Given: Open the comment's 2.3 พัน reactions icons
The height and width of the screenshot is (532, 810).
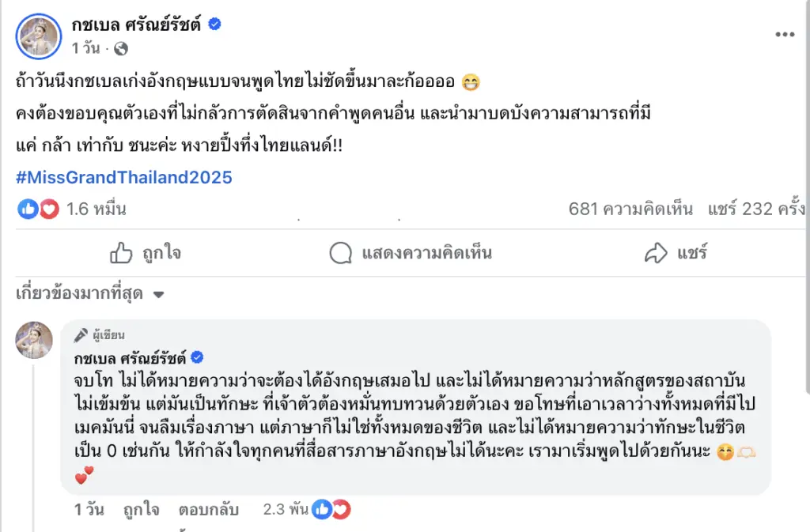Looking at the screenshot, I should [331, 510].
